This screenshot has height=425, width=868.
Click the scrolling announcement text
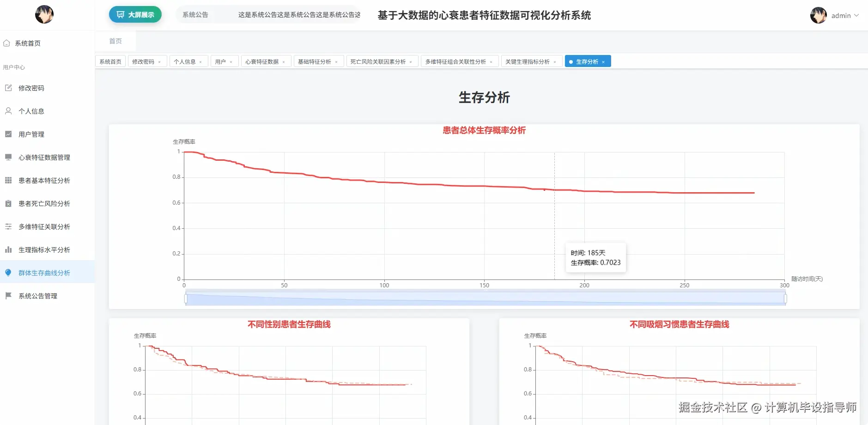299,15
